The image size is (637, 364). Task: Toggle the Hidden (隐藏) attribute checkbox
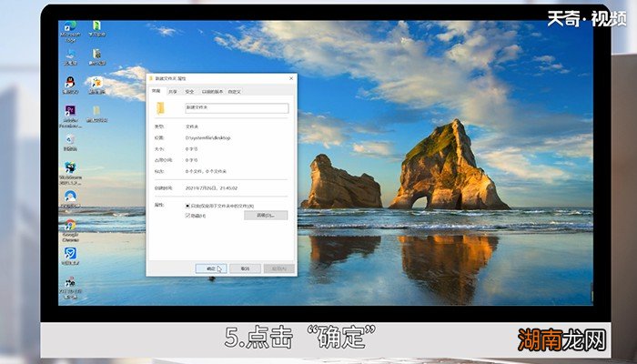(187, 216)
